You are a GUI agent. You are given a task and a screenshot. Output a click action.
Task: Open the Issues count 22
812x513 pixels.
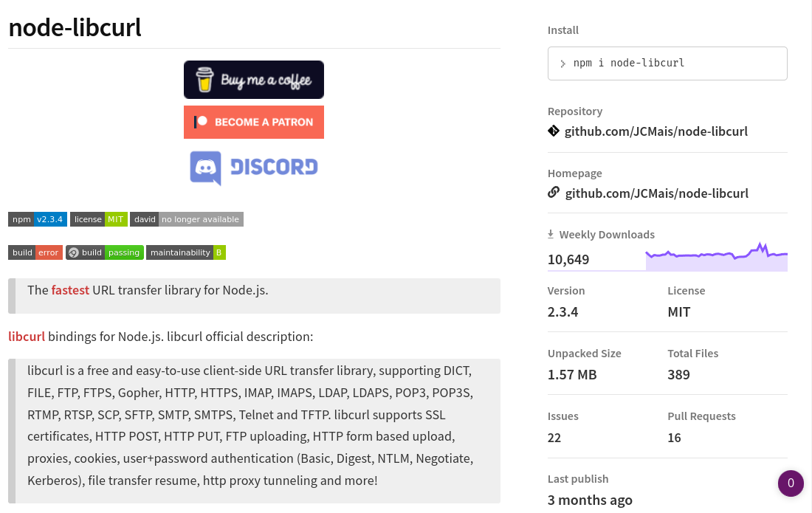coord(554,438)
